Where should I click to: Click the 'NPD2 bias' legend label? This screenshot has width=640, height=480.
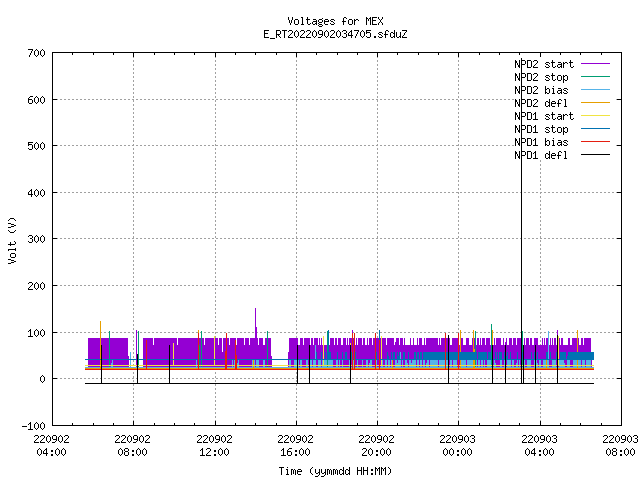click(x=541, y=90)
